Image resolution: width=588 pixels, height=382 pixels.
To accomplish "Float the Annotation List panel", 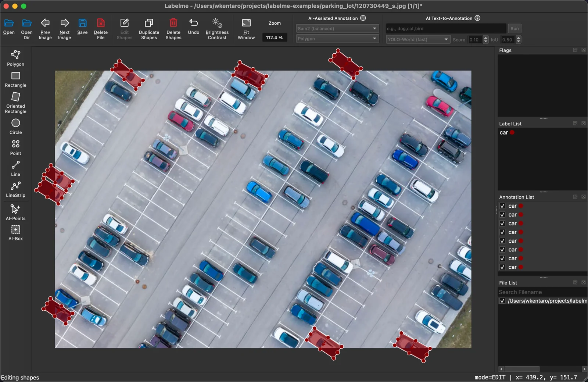I will tap(575, 197).
